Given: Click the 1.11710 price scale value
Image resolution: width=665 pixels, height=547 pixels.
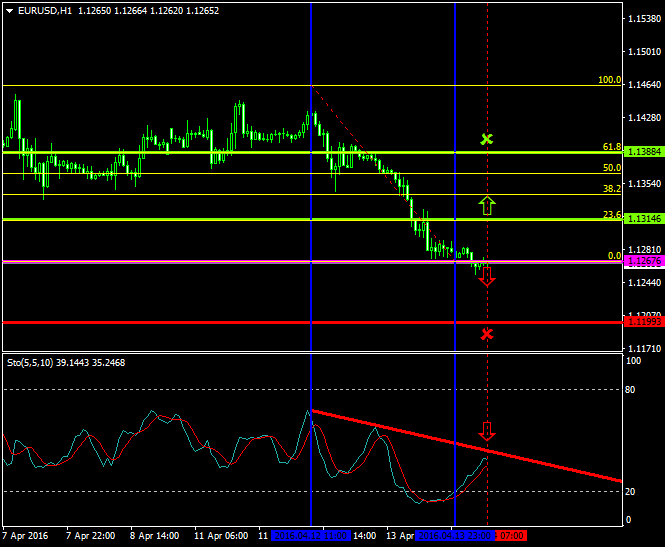Looking at the screenshot, I should 644,349.
